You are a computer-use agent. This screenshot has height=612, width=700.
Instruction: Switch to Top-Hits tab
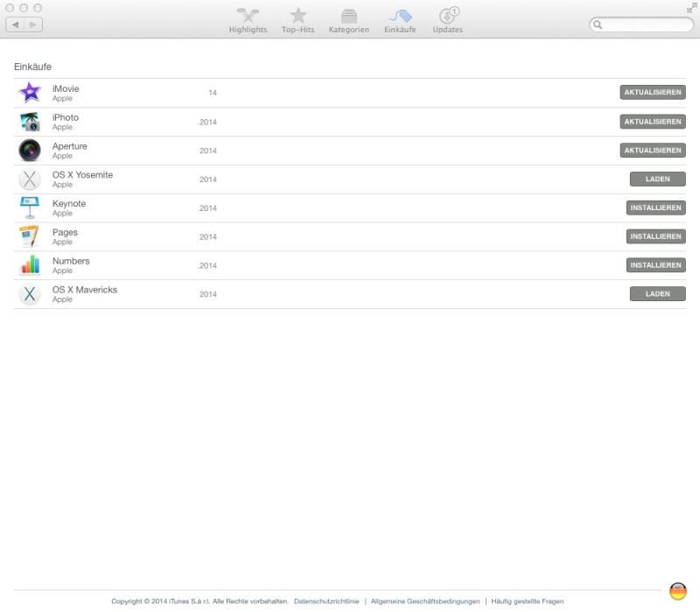[297, 20]
